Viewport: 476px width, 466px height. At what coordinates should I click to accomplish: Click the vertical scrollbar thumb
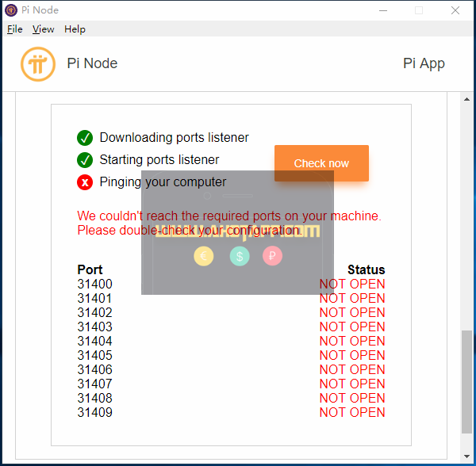pyautogui.click(x=467, y=382)
